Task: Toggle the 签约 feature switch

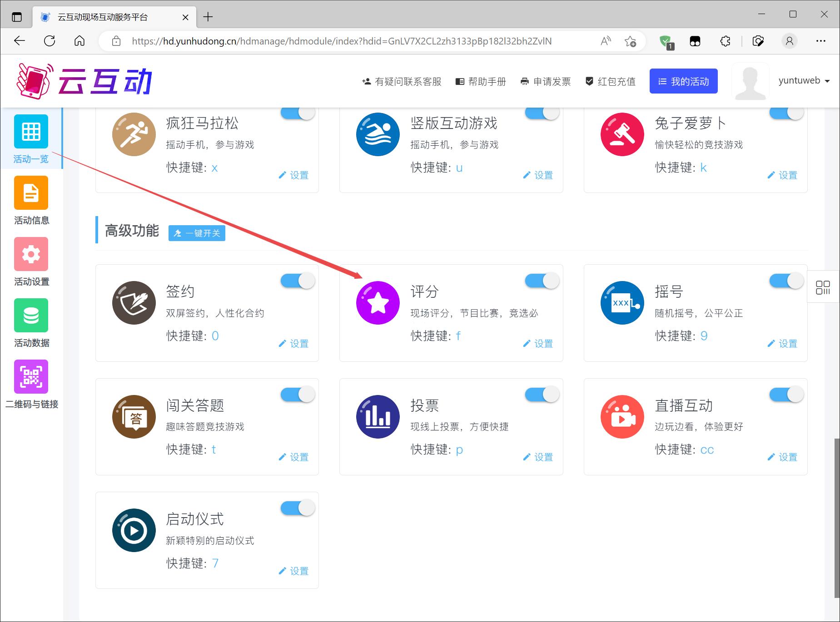Action: (298, 281)
